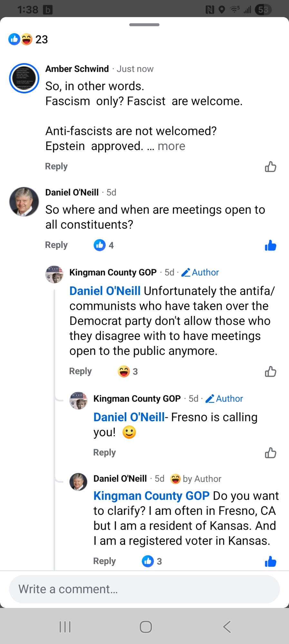Remove like on Daniel's Kansas voter reply
Image resolution: width=289 pixels, height=644 pixels.
point(270,562)
